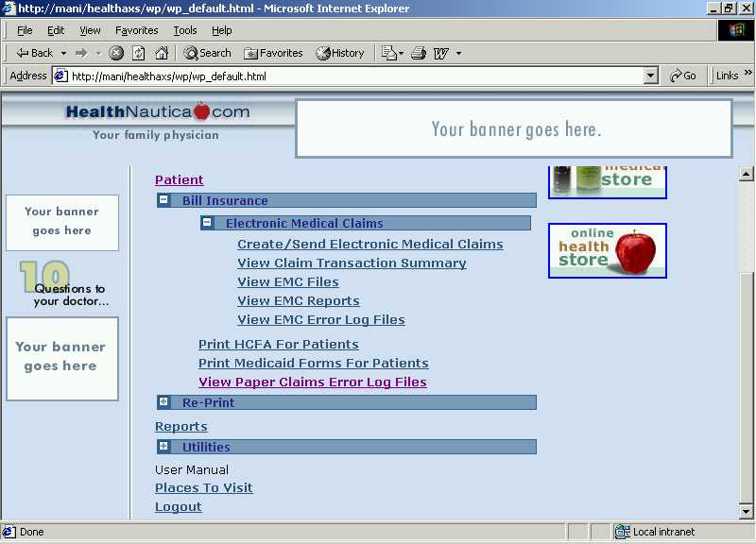Click the online health store banner

coord(608,250)
